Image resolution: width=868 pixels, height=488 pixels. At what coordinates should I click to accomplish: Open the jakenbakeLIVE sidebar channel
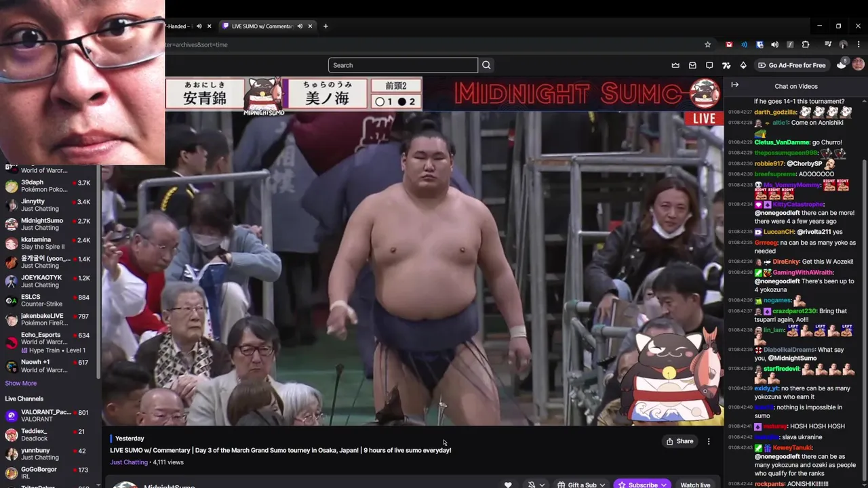tap(50, 319)
